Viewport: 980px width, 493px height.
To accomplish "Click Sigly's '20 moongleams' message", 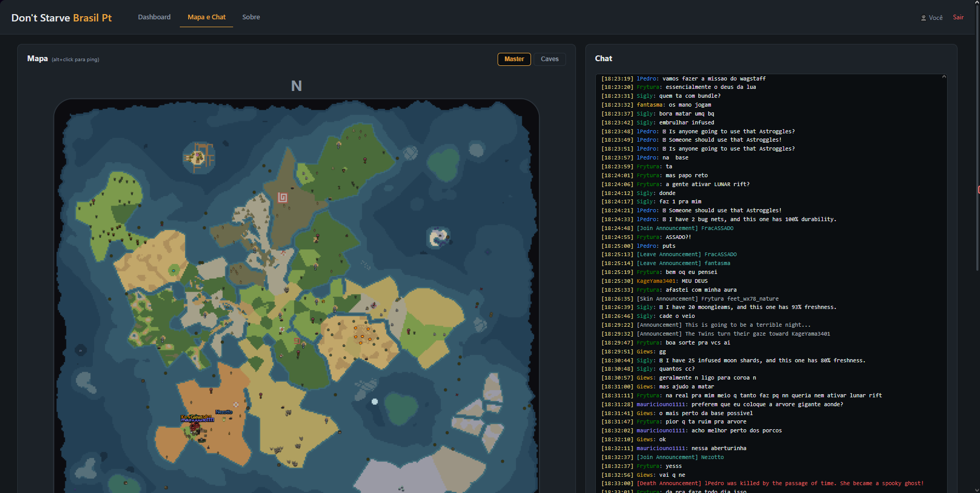I will pos(719,307).
